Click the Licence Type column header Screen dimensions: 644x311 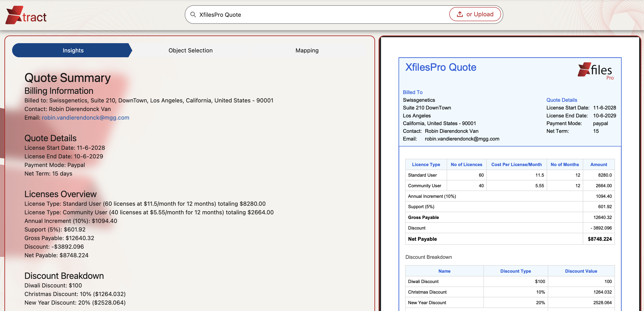(x=426, y=165)
